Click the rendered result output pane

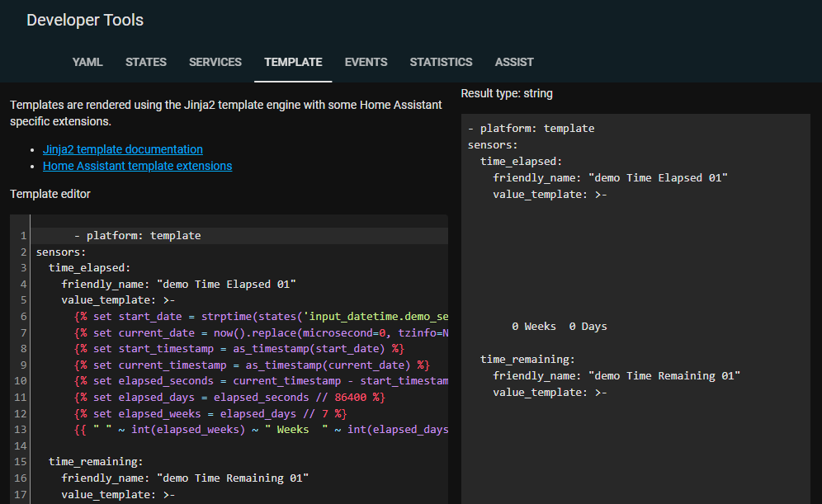pos(635,247)
